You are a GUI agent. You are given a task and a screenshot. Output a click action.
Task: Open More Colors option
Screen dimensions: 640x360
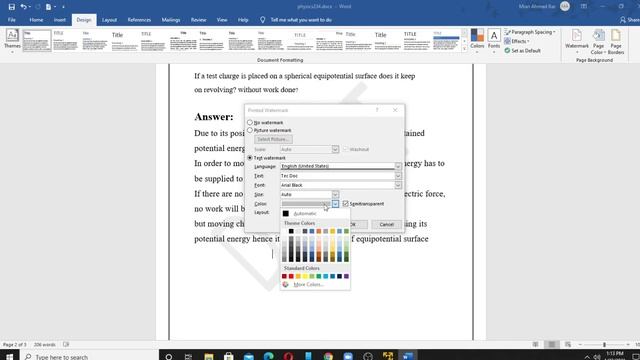pos(315,284)
